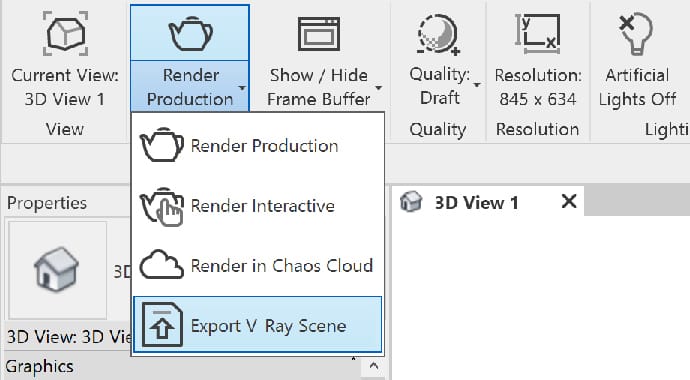This screenshot has width=690, height=380.
Task: Select Render Interactive teapot menu icon
Action: click(x=161, y=206)
